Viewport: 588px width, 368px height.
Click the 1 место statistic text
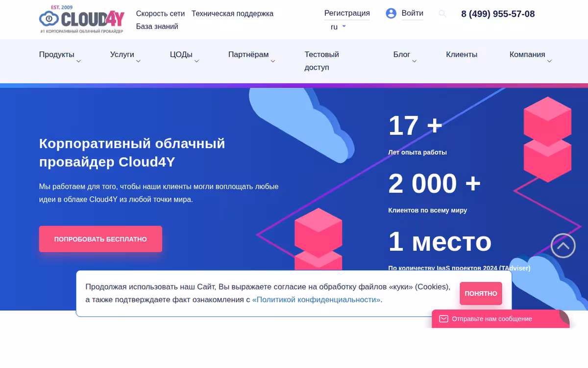coord(440,241)
